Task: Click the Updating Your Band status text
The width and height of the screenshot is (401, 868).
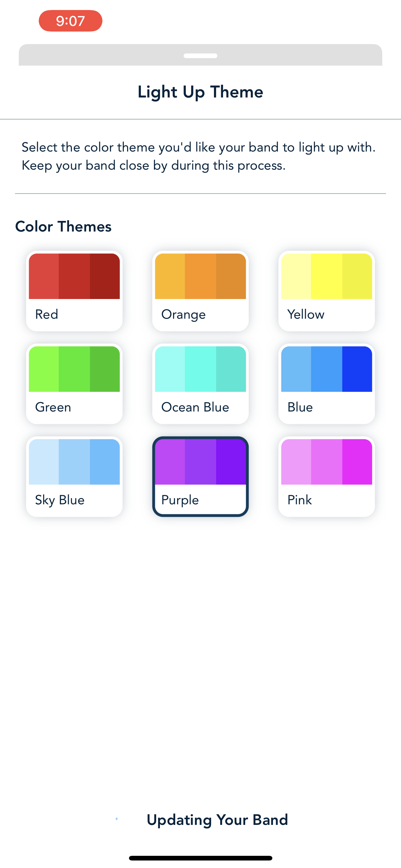Action: [x=217, y=820]
